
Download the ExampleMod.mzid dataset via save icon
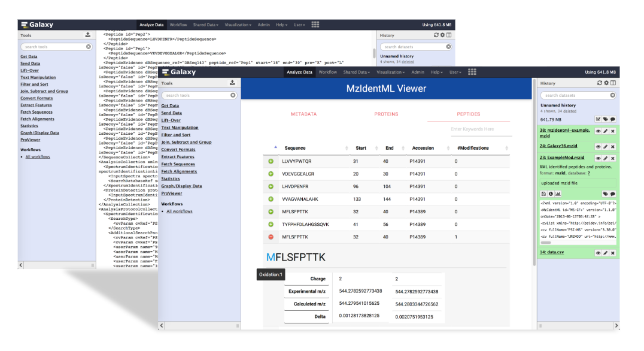[543, 193]
